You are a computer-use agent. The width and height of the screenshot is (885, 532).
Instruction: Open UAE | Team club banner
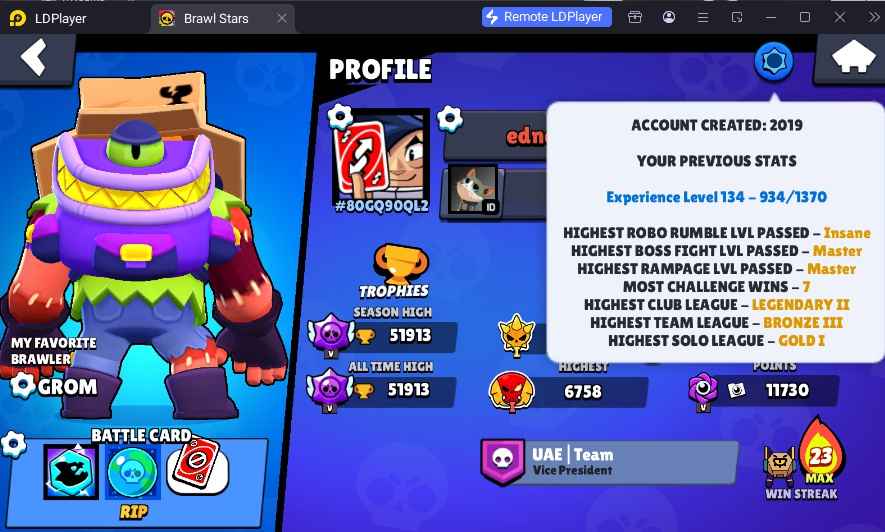[609, 461]
